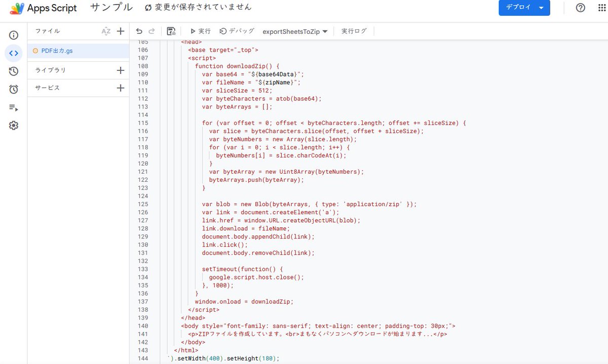This screenshot has height=364, width=608.
Task: Click the base target="_top" line
Action: pyautogui.click(x=223, y=50)
